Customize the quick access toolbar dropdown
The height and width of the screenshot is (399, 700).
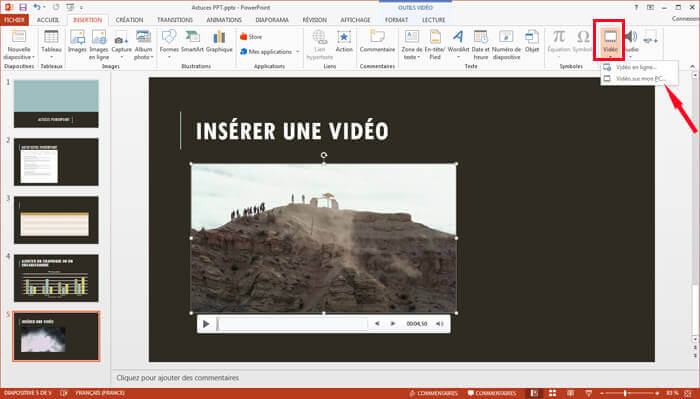81,8
